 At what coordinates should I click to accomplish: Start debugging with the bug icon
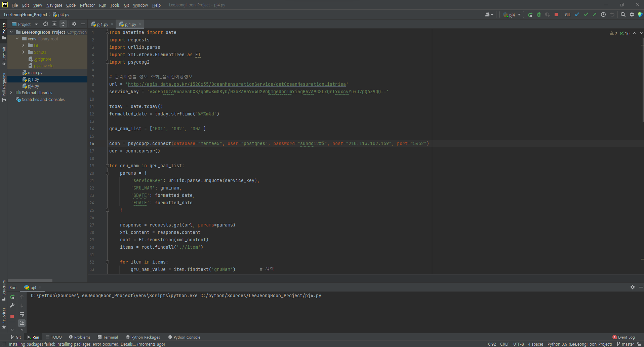point(539,14)
